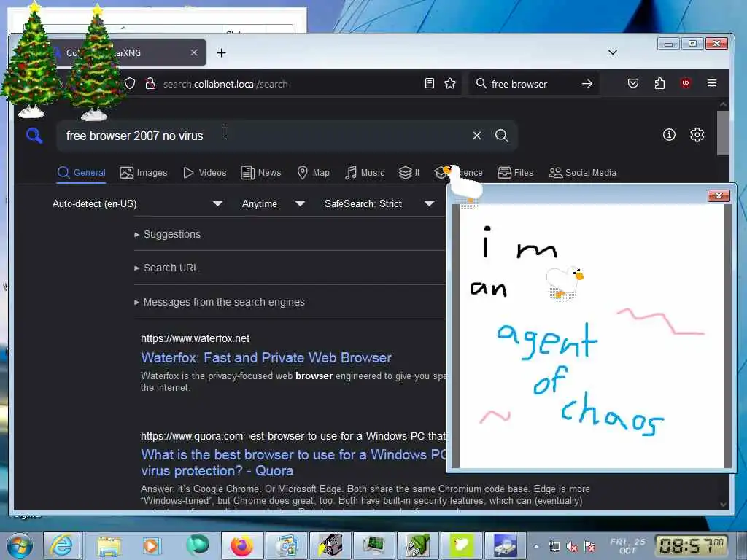Open Windows Explorer folder in taskbar
The image size is (747, 560).
click(x=109, y=545)
